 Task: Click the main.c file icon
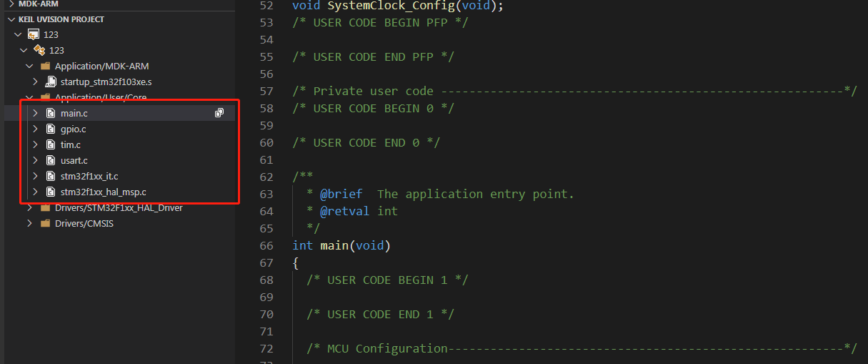tap(51, 113)
